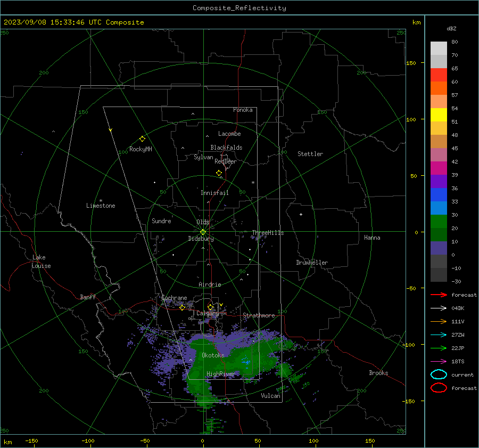Click the Sylvan label
This screenshot has width=479, height=448.
pyautogui.click(x=203, y=158)
